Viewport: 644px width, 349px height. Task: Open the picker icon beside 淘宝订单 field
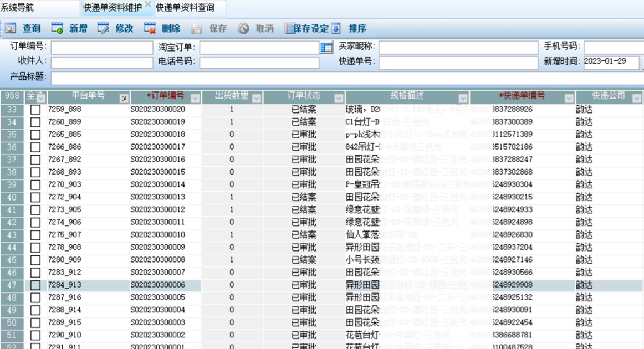click(326, 48)
